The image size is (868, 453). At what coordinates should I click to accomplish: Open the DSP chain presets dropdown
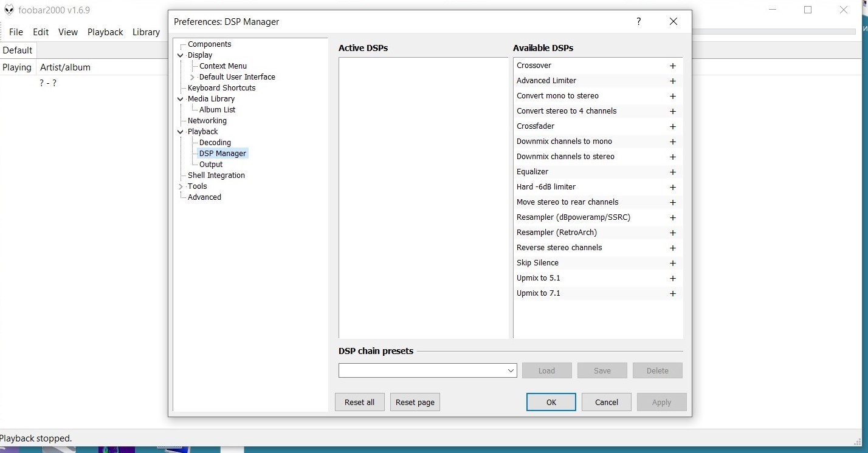(x=511, y=370)
